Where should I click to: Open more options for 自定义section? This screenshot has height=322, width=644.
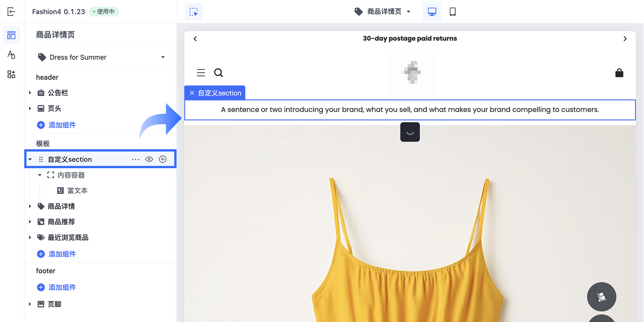pyautogui.click(x=136, y=159)
